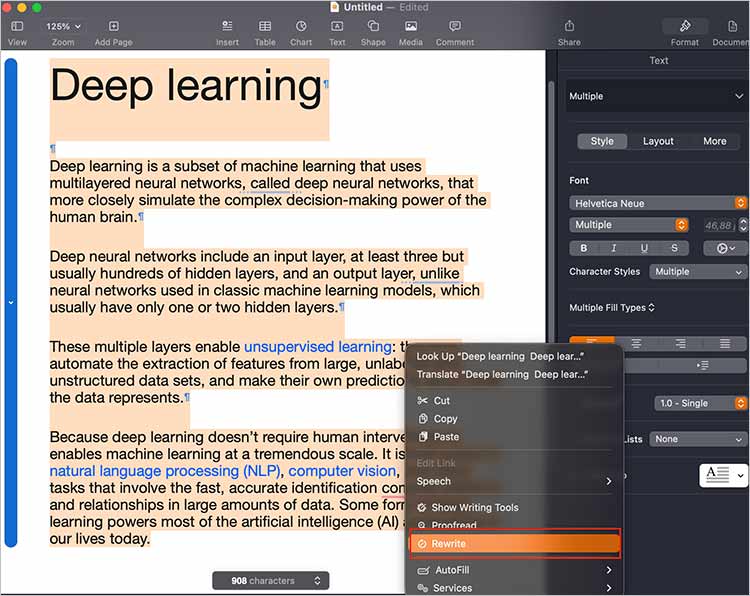Toggle Underline formatting button
This screenshot has width=750, height=596.
point(644,248)
